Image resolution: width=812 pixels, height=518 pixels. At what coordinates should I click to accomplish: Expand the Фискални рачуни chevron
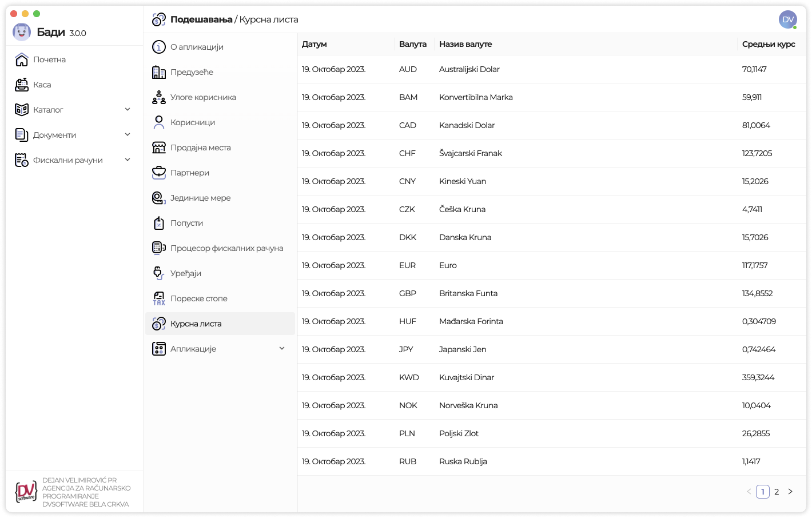click(x=128, y=160)
